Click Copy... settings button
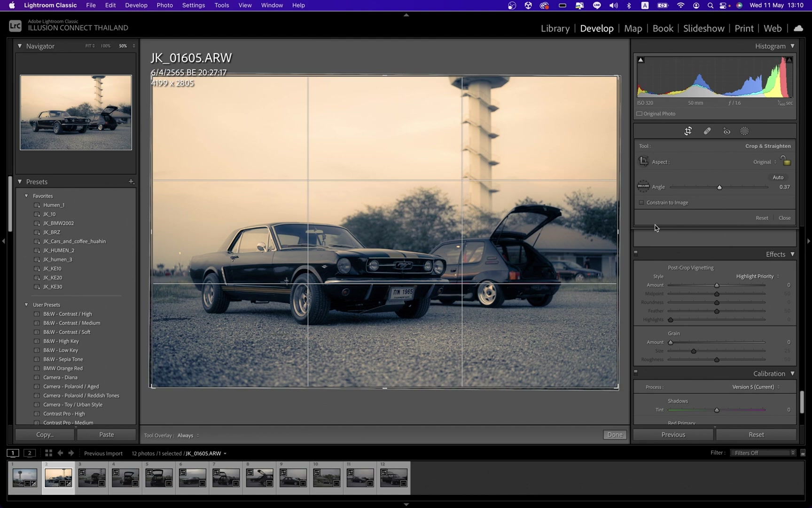 click(x=45, y=435)
